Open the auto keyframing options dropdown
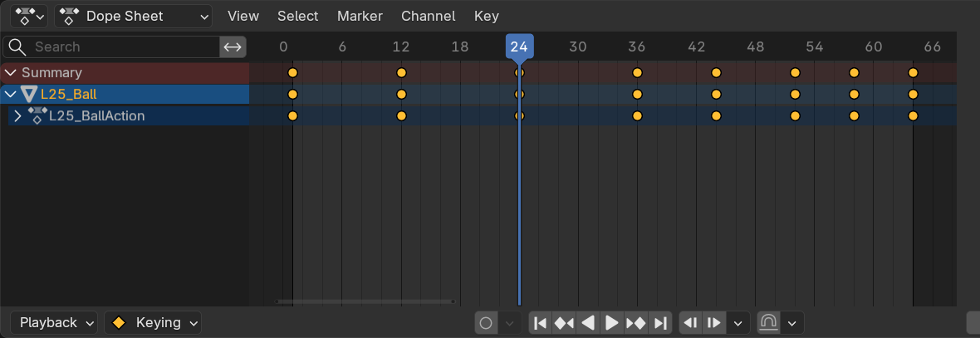 click(x=509, y=324)
